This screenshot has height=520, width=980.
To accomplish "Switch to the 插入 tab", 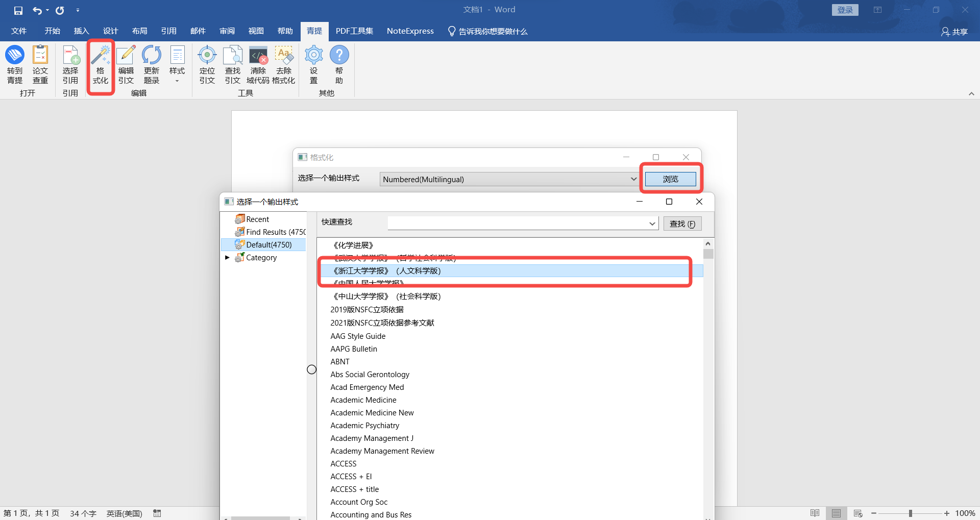I will 82,31.
